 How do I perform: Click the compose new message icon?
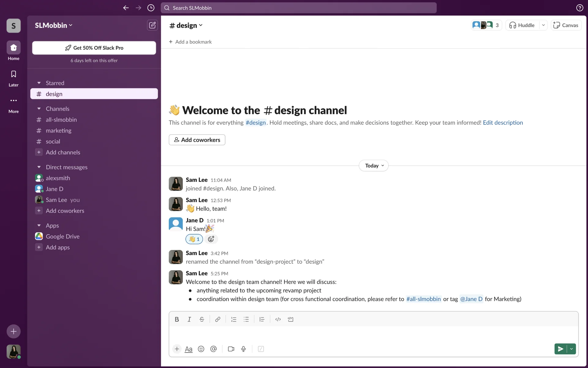[152, 25]
